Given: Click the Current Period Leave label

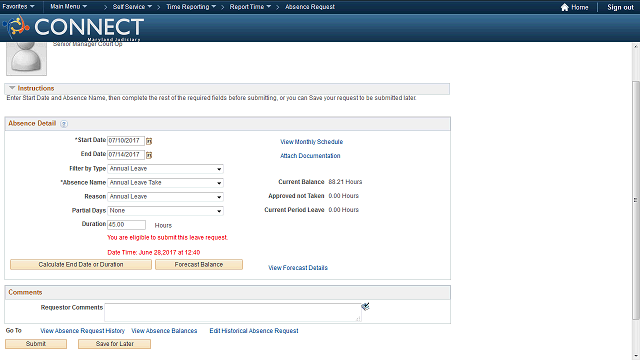Looking at the screenshot, I should click(x=294, y=209).
